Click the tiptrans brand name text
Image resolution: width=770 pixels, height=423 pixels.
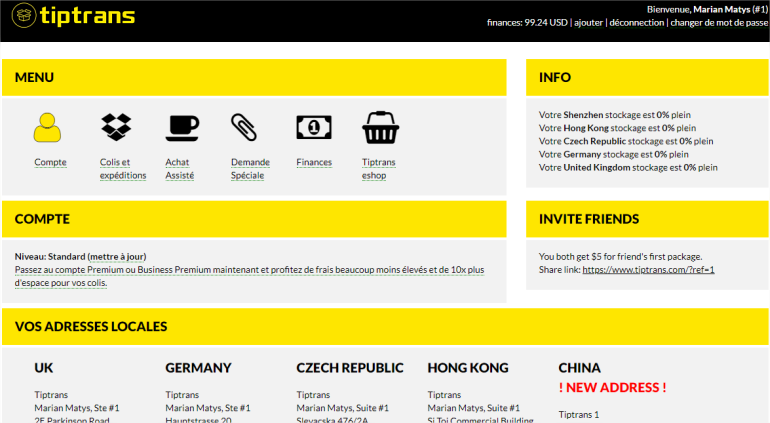[x=87, y=16]
